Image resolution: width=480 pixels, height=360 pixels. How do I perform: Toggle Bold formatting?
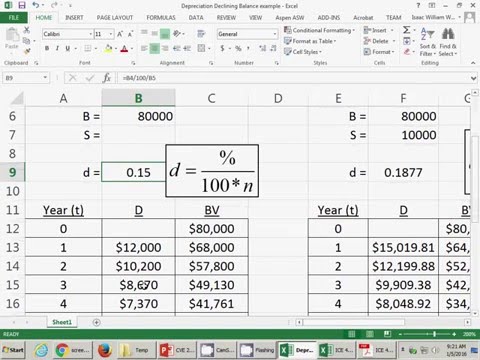coord(47,48)
